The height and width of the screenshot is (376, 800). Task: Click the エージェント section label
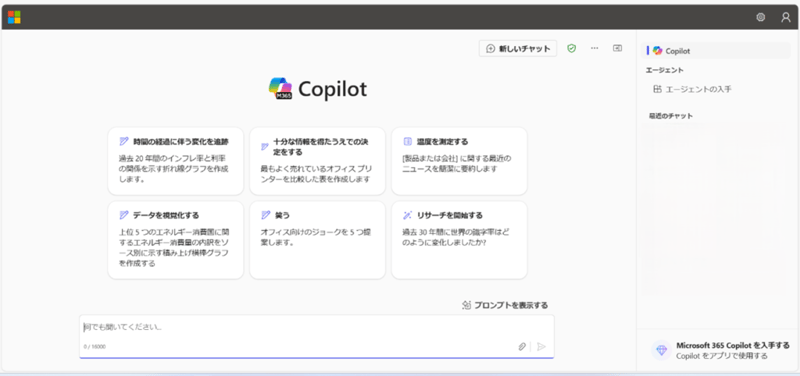664,70
